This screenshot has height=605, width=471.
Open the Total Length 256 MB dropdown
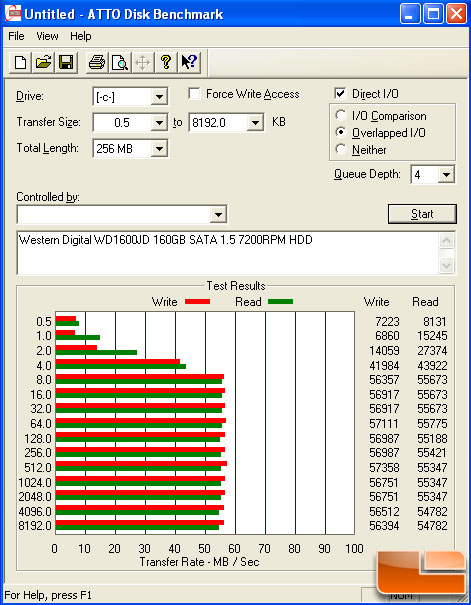click(159, 149)
